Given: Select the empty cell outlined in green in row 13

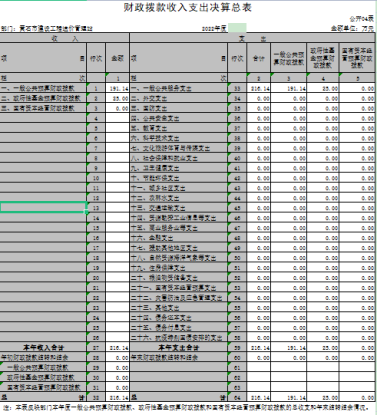Looking at the screenshot, I should click(x=43, y=208).
